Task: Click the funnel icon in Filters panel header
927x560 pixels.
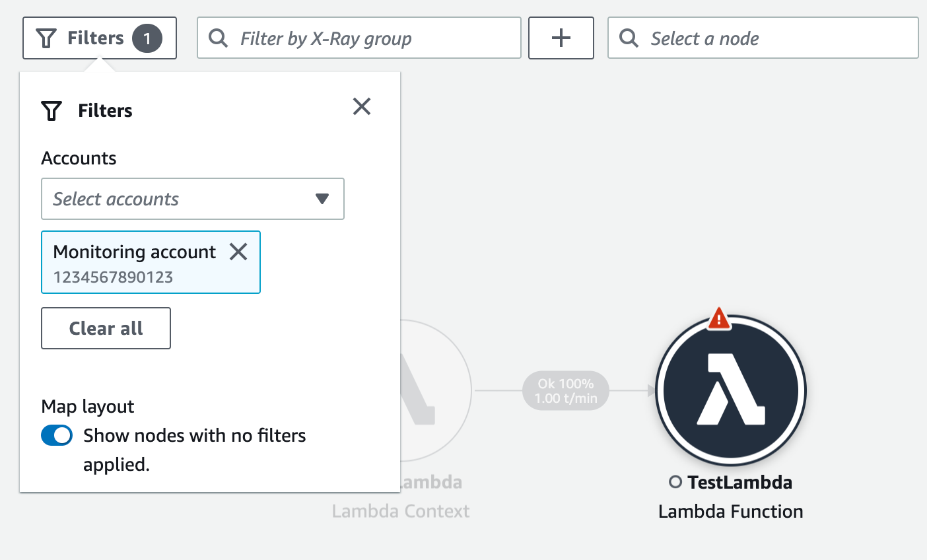Action: [x=51, y=111]
